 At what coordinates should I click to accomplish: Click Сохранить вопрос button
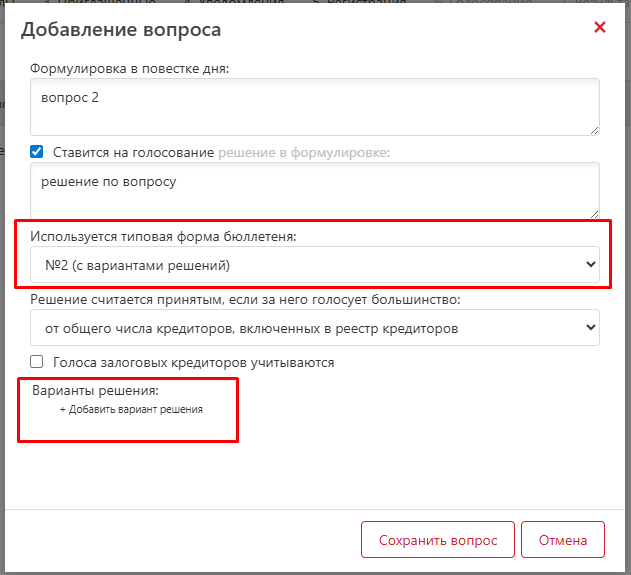coord(438,540)
